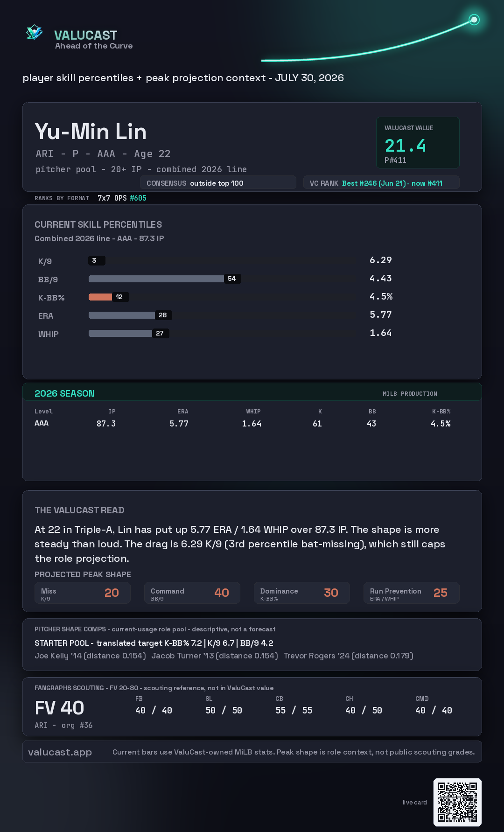
Task: Select the ValuCast Value 21.4 box
Action: pyautogui.click(x=418, y=142)
